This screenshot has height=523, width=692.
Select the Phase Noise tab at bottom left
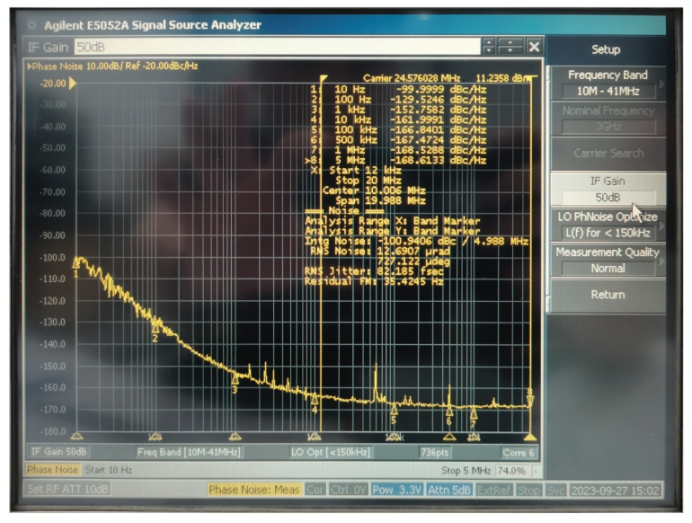[x=53, y=470]
